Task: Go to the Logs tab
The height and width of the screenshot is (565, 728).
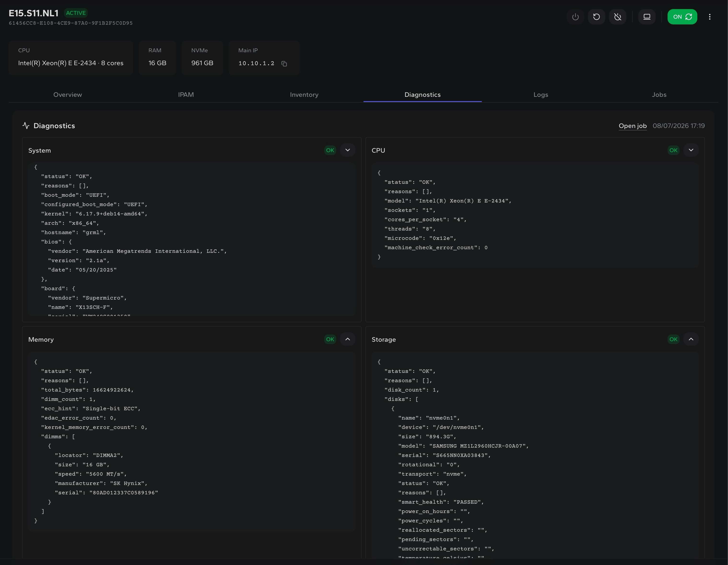Action: pyautogui.click(x=541, y=95)
